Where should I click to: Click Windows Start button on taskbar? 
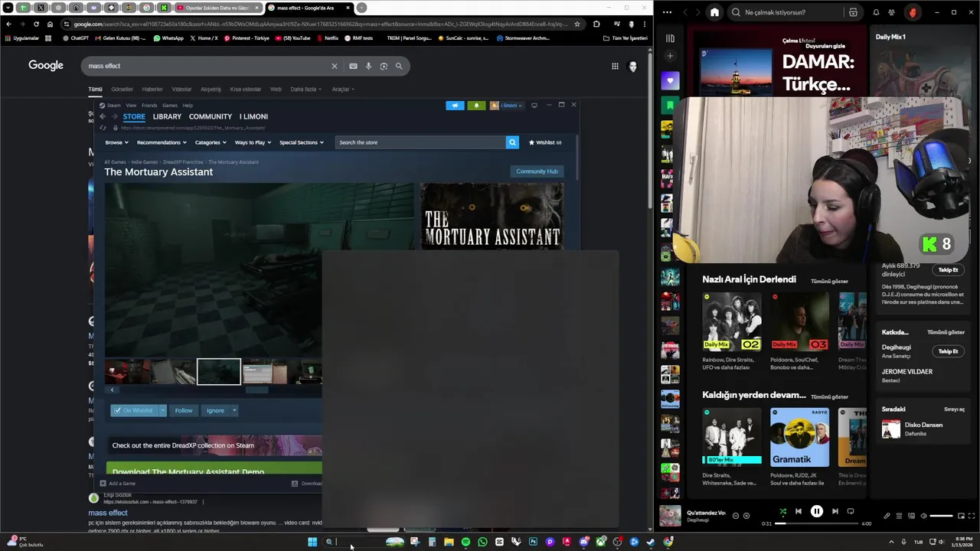[312, 542]
